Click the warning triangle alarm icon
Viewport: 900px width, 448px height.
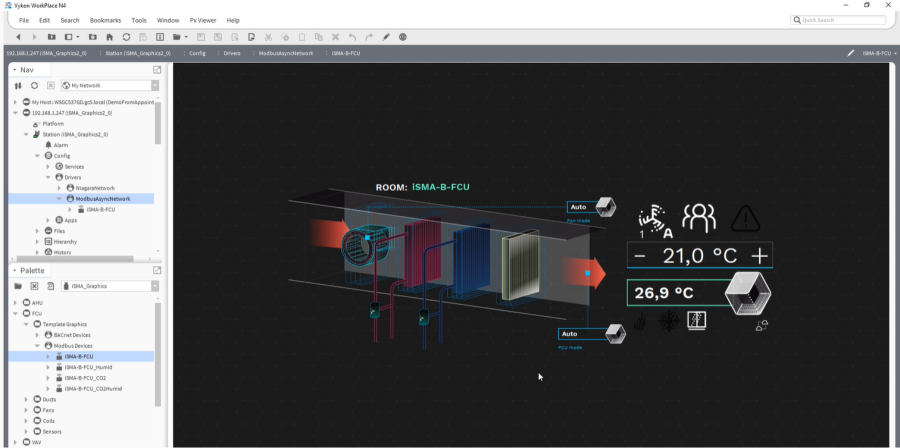pyautogui.click(x=745, y=217)
